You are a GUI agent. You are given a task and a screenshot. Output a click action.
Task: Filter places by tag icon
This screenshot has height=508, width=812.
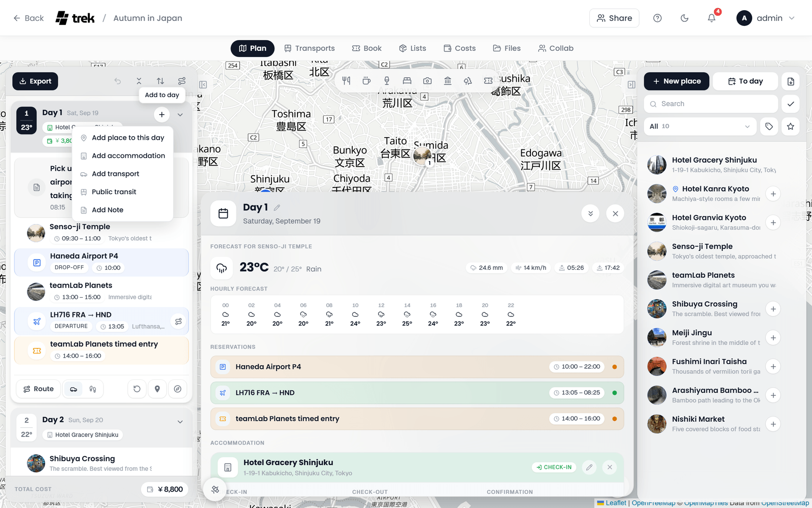coord(769,126)
